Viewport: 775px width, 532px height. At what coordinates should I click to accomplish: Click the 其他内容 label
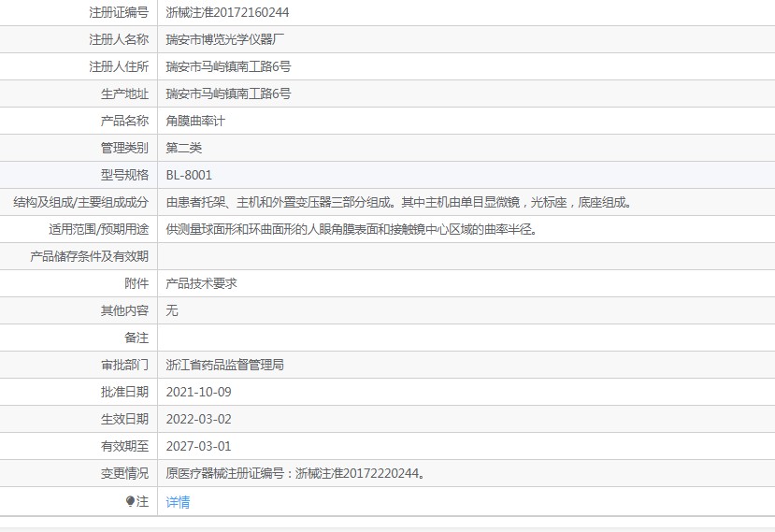(x=124, y=310)
